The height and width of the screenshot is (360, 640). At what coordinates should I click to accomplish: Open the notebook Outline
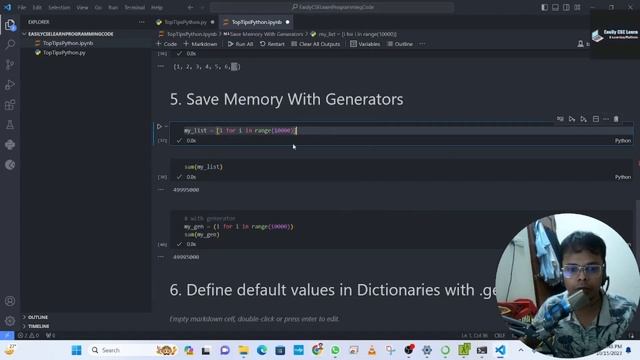point(400,44)
